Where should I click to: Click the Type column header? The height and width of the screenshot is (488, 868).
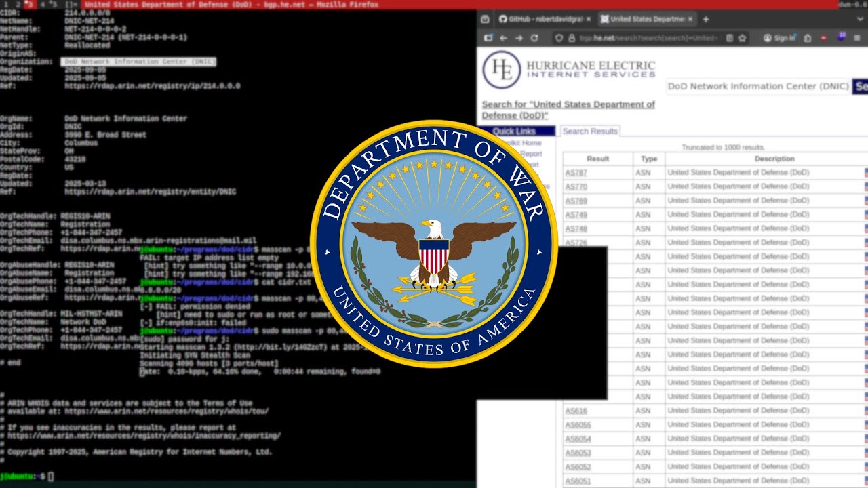click(649, 159)
